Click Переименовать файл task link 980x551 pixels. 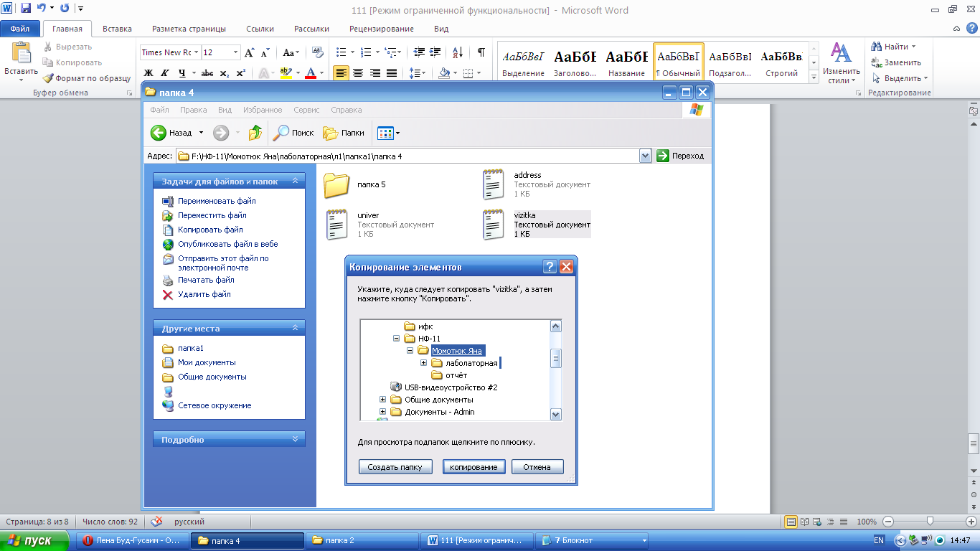(217, 201)
